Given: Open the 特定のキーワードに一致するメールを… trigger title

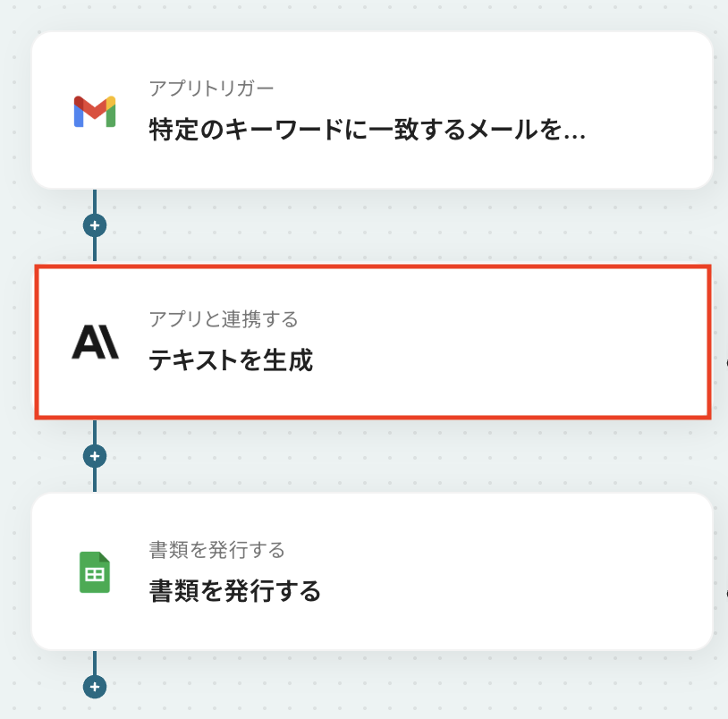Looking at the screenshot, I should (x=367, y=131).
